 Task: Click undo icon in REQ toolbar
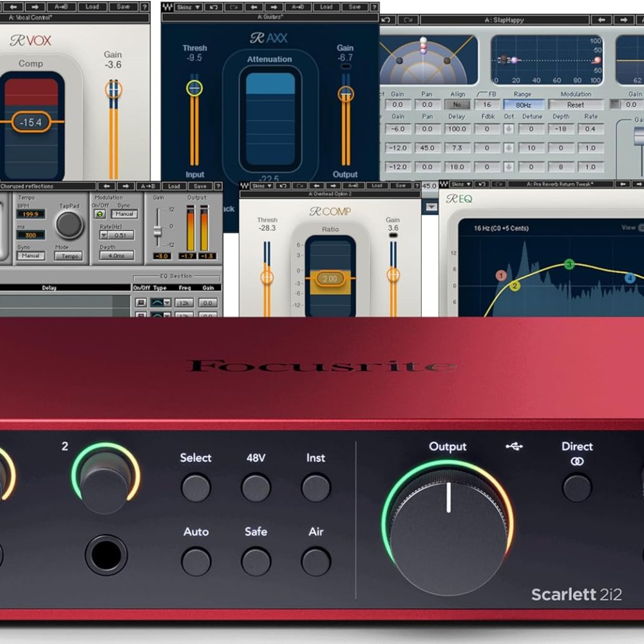[483, 184]
